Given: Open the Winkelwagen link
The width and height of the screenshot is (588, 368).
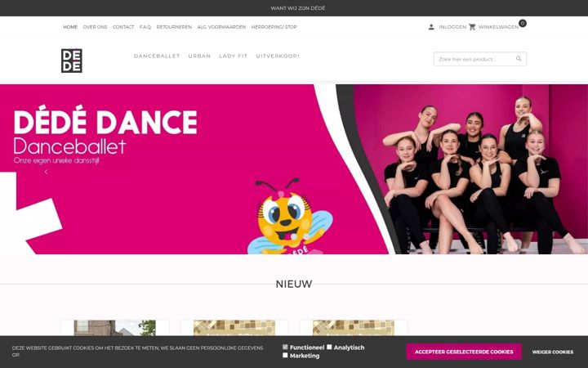Looking at the screenshot, I should click(x=498, y=27).
